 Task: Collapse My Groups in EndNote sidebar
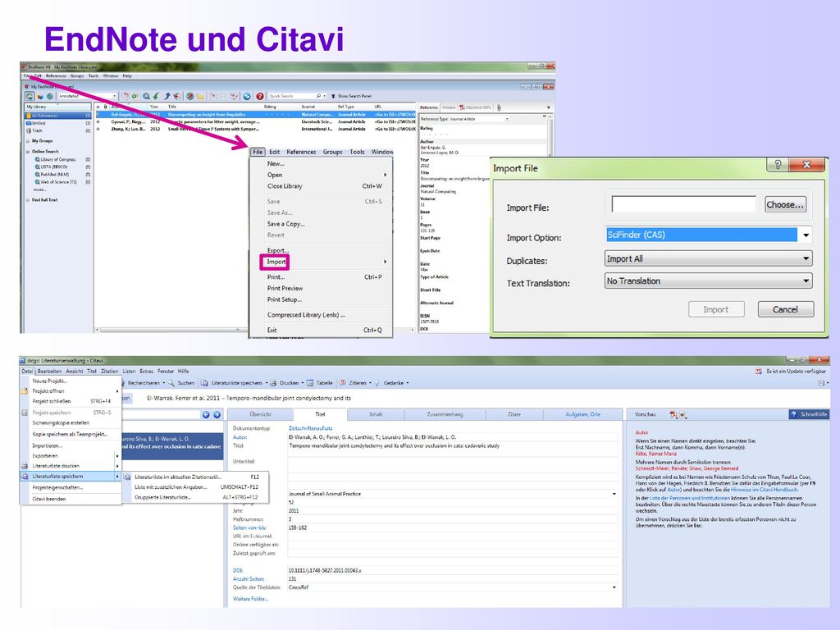click(x=28, y=141)
